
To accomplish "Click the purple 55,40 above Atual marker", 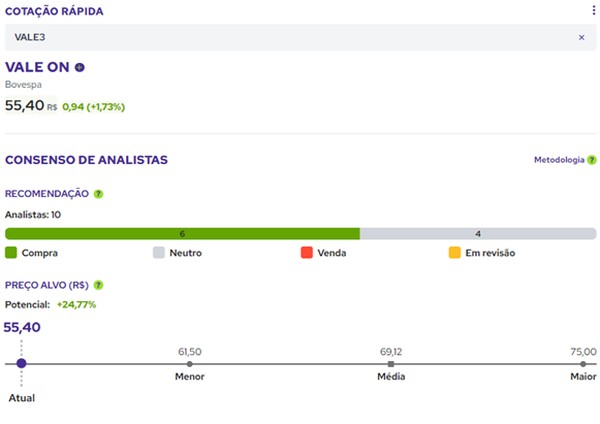I will tap(22, 327).
